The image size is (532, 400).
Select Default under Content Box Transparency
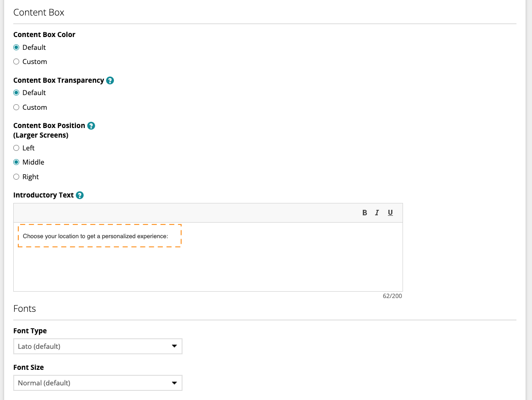(x=16, y=93)
